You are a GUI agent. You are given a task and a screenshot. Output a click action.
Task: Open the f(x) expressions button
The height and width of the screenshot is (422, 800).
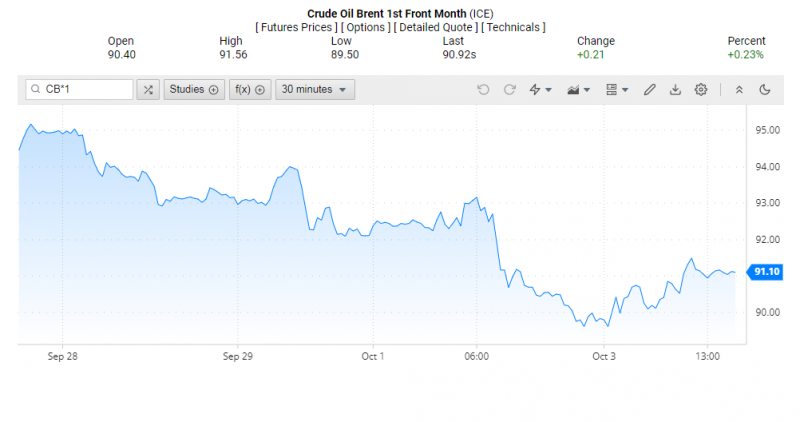tap(249, 90)
